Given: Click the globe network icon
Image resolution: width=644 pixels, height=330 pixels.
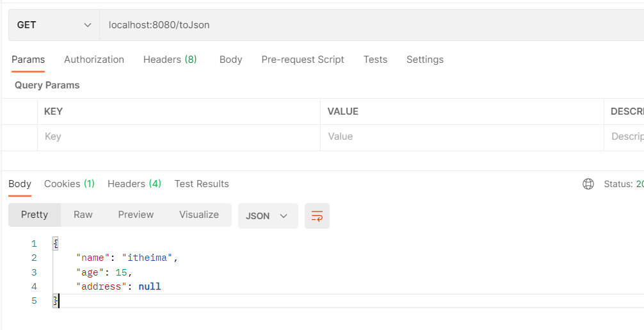Looking at the screenshot, I should pyautogui.click(x=588, y=184).
